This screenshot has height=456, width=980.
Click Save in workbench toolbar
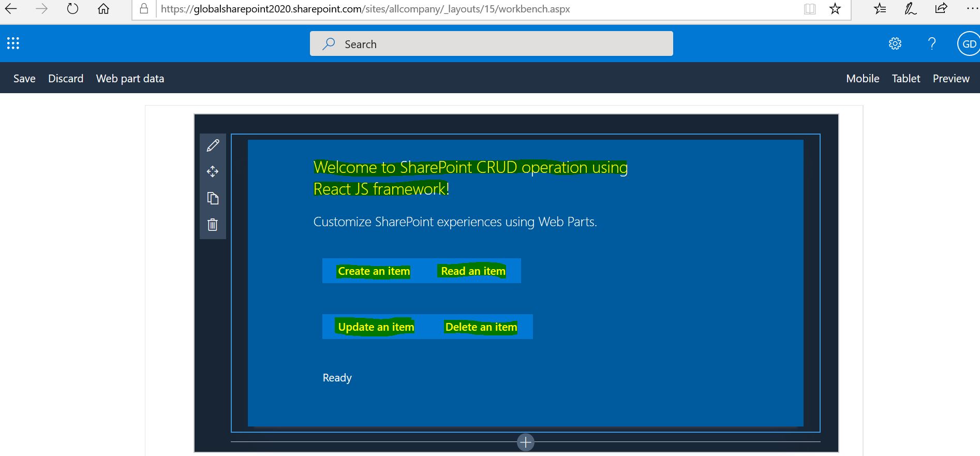24,79
